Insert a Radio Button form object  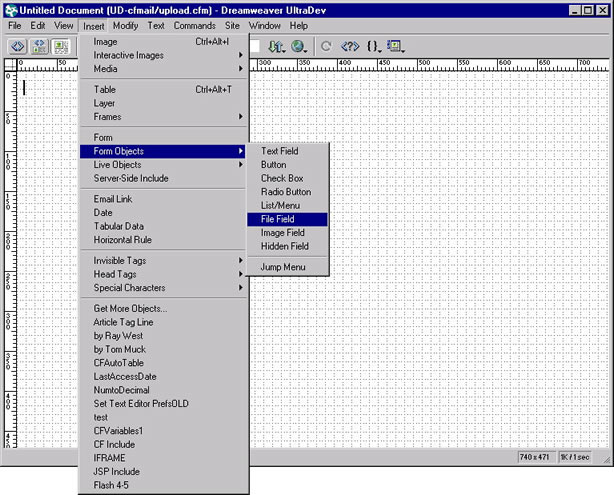287,192
